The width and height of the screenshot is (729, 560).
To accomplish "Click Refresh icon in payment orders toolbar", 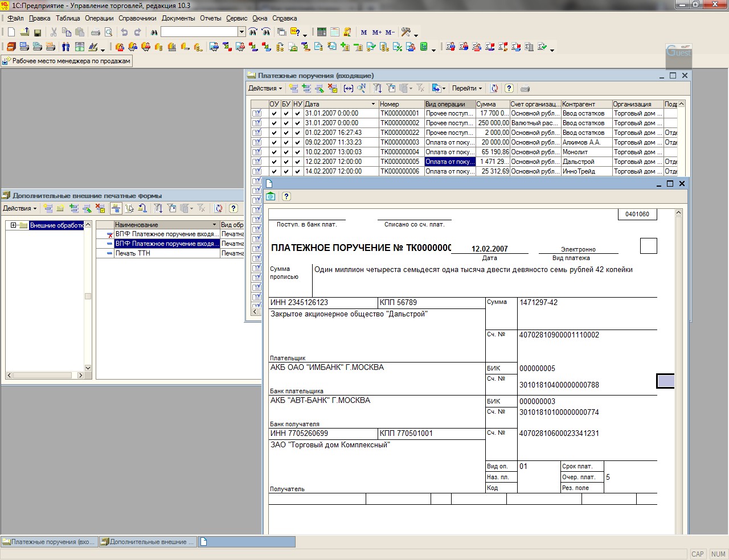I will 494,88.
